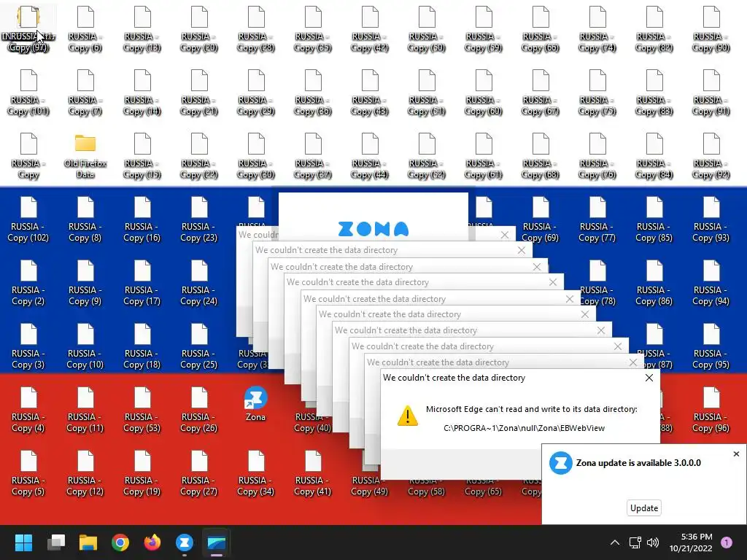Select file RUSSIA - Copy (15)
The height and width of the screenshot is (560, 747).
pos(142,156)
